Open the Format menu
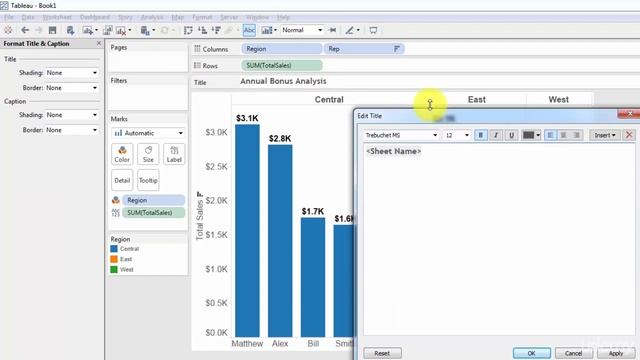The height and width of the screenshot is (360, 640). (202, 17)
